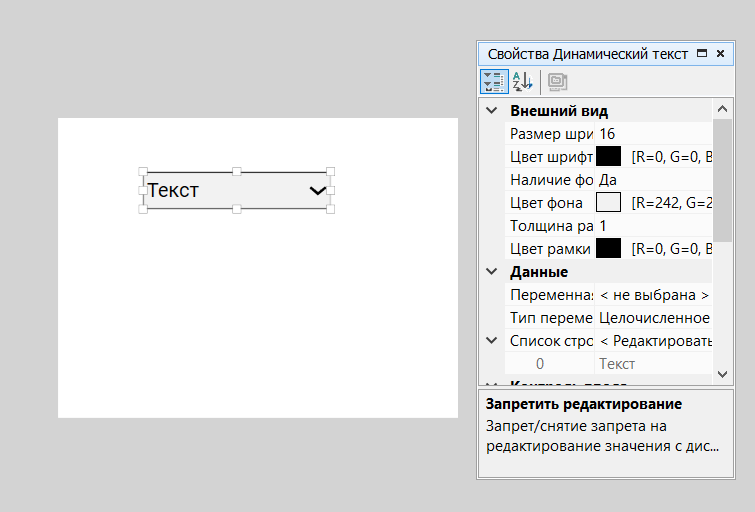Viewport: 755px width, 512px height.
Task: Edit the border thickness value
Action: 652,226
